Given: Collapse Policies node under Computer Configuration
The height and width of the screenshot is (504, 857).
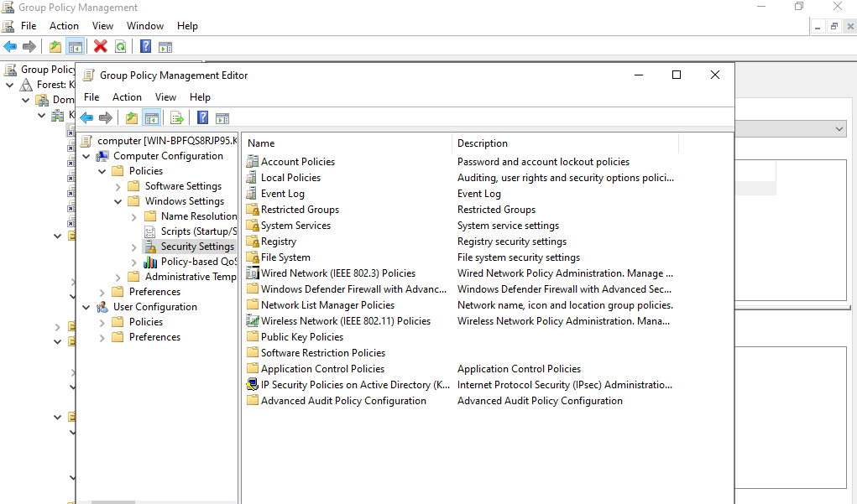Looking at the screenshot, I should (102, 171).
